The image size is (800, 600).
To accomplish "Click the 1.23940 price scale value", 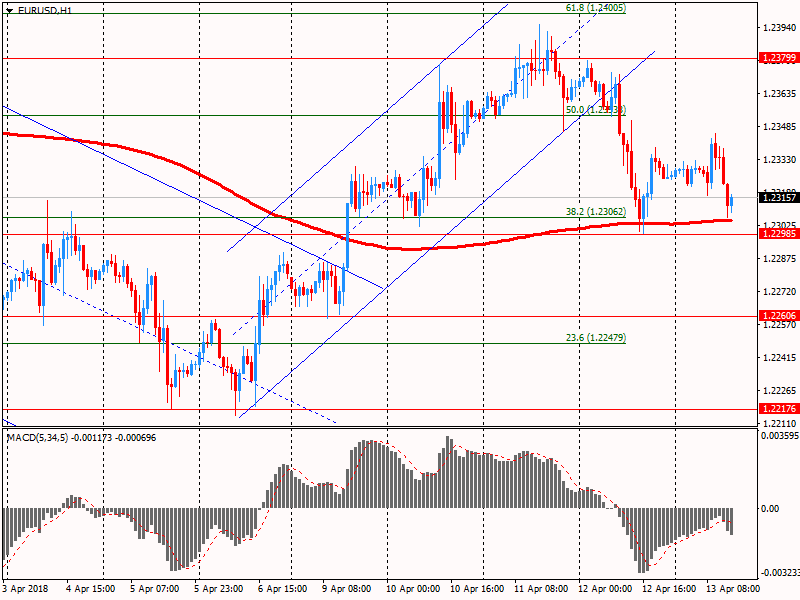I will 779,28.
